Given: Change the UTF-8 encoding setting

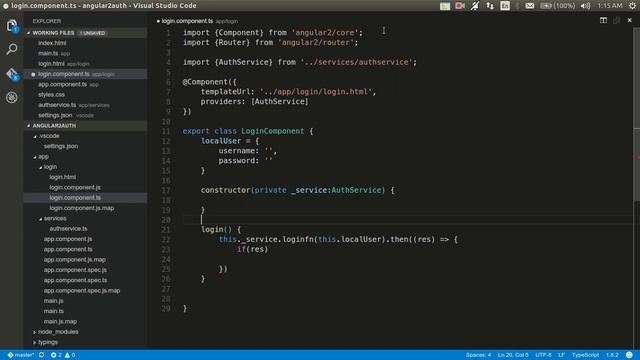Looking at the screenshot, I should (543, 355).
